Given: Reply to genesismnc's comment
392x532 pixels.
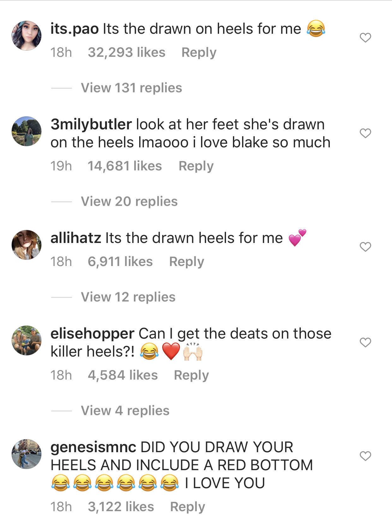Looking at the screenshot, I should (187, 507).
